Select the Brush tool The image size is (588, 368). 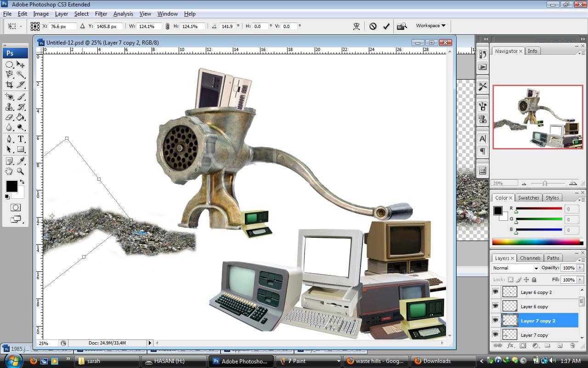click(x=21, y=97)
